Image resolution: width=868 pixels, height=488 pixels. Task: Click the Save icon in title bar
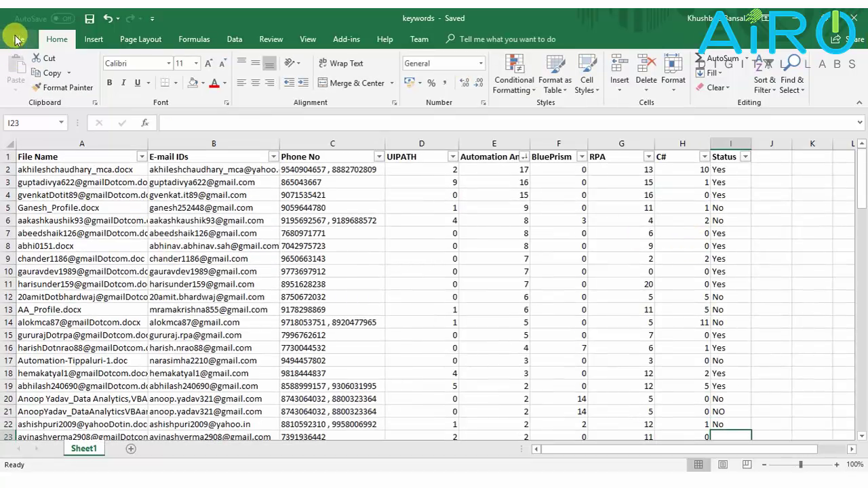point(90,19)
